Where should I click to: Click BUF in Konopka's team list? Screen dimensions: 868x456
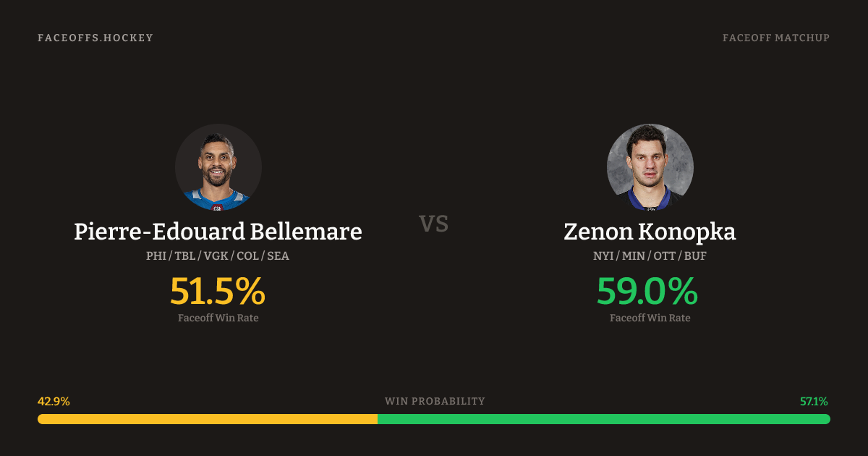(x=696, y=256)
